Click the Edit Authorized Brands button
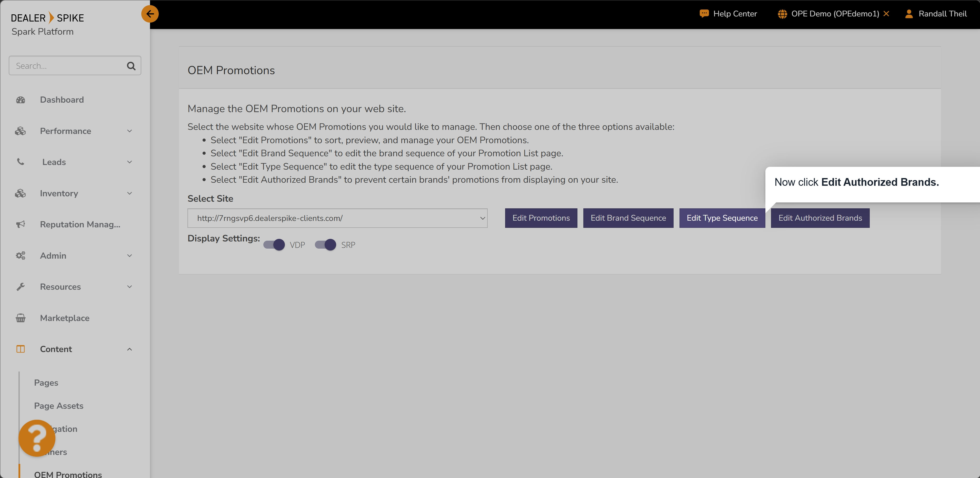980x478 pixels. tap(820, 218)
